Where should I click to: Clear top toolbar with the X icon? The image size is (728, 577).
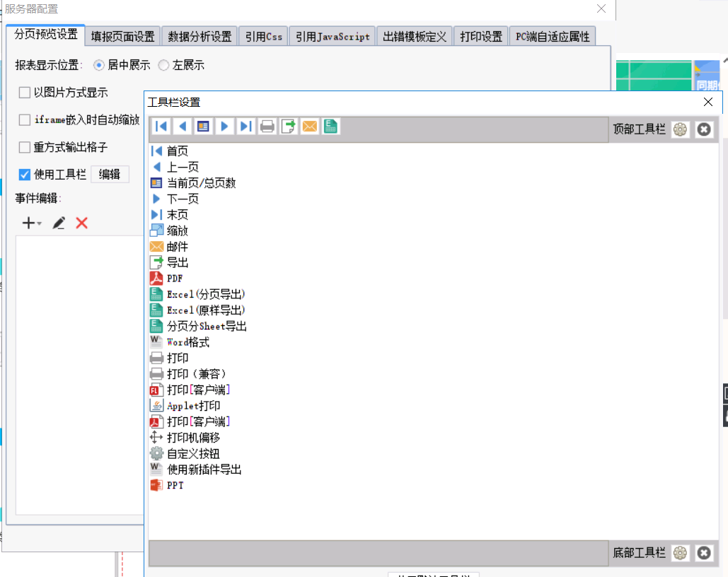tap(703, 129)
